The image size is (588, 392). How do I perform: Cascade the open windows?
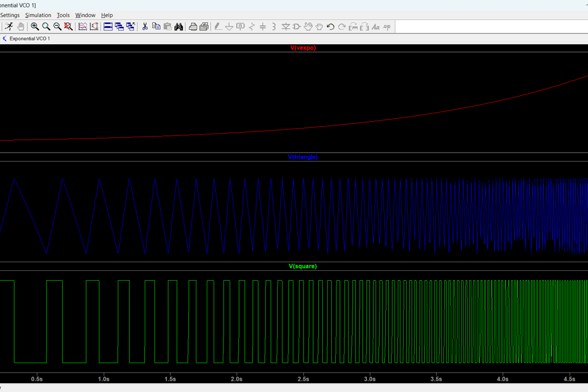click(119, 26)
